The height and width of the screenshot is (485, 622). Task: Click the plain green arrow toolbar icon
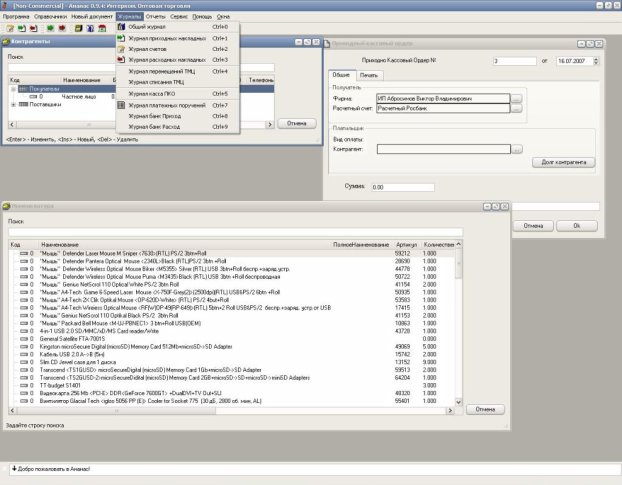click(50, 28)
